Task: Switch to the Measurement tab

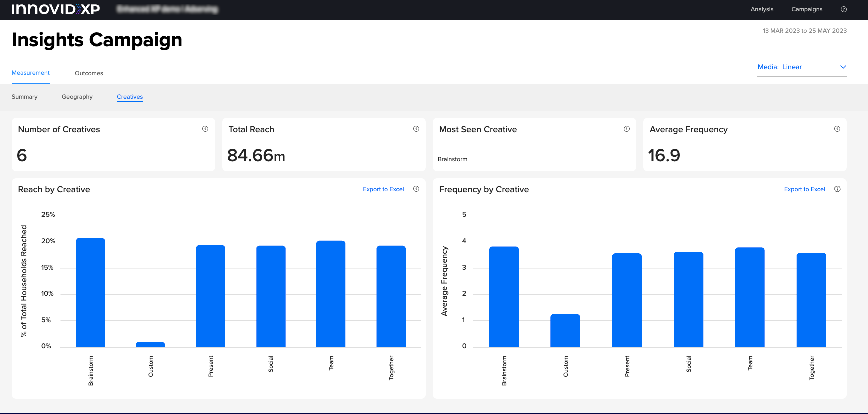Action: click(x=31, y=73)
